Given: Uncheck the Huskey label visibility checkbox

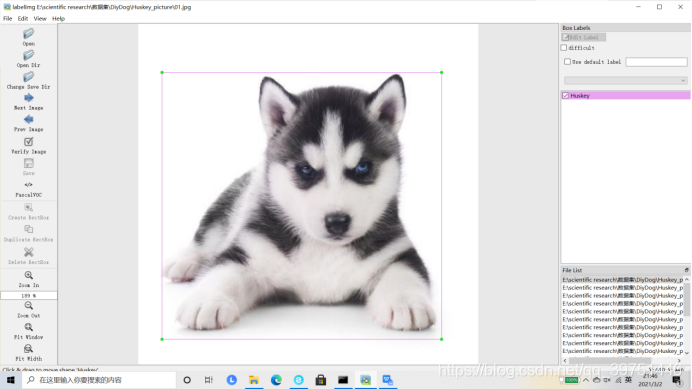Looking at the screenshot, I should 565,95.
